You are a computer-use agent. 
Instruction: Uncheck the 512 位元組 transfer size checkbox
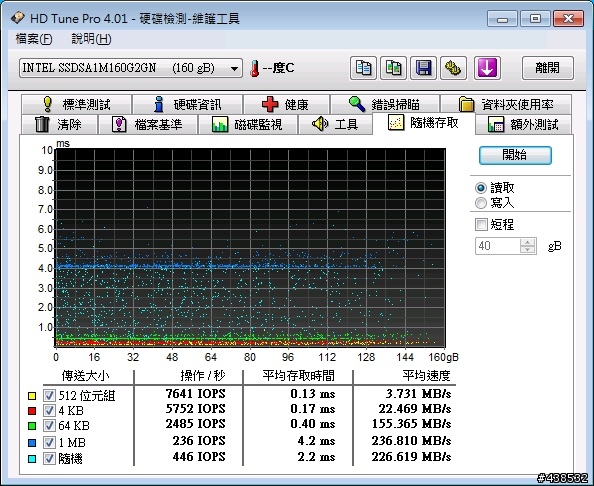coord(49,395)
